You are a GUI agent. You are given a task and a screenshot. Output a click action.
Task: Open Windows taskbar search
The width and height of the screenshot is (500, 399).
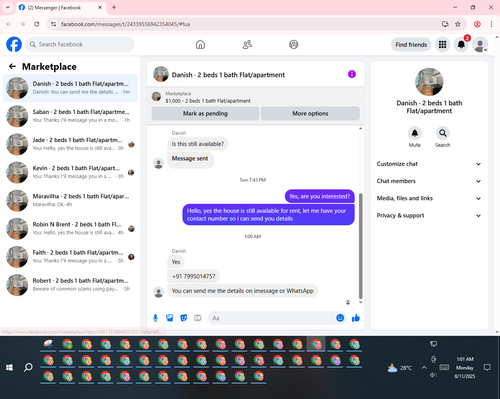click(x=28, y=367)
